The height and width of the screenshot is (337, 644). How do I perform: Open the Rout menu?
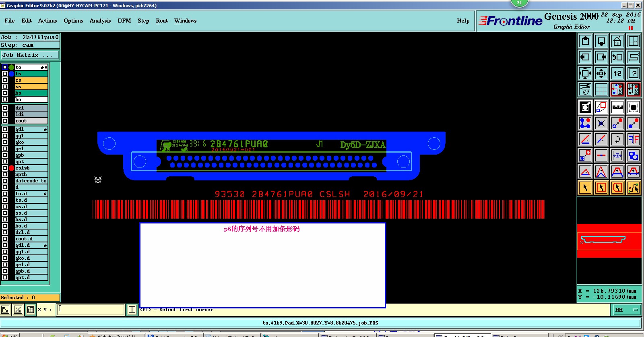(162, 21)
